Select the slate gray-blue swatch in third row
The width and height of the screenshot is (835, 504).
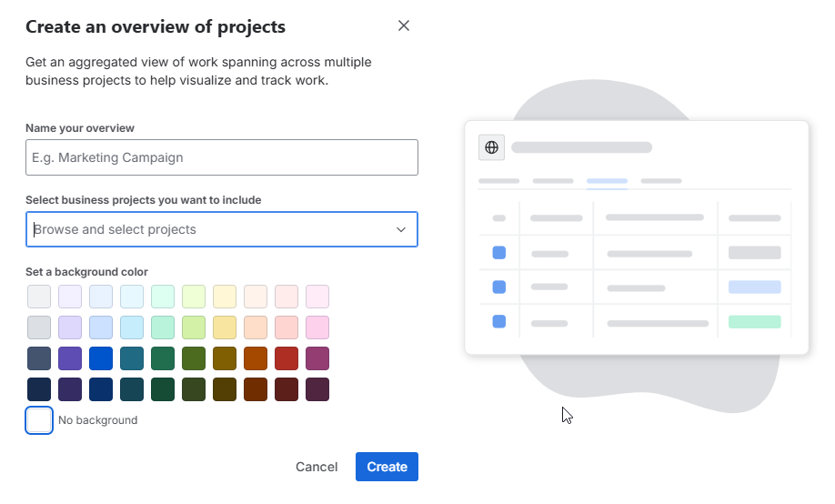coord(39,358)
